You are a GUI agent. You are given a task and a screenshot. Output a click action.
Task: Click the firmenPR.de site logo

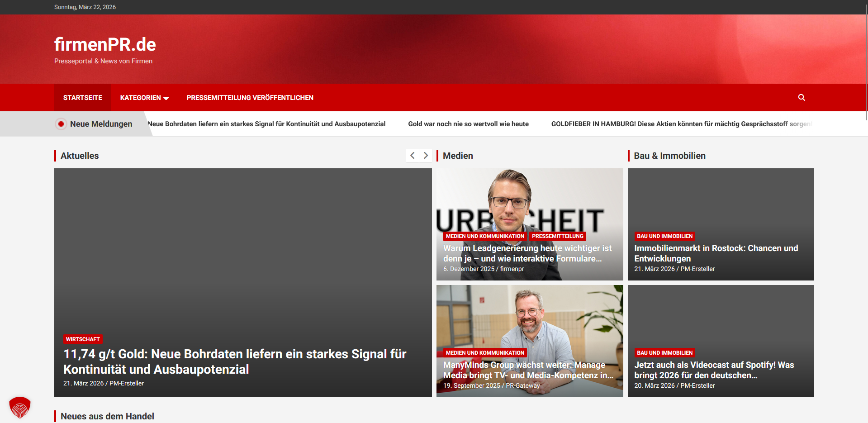coord(105,44)
